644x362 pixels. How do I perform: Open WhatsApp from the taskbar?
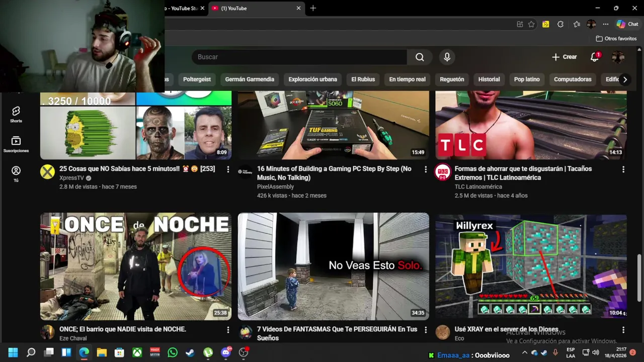173,352
